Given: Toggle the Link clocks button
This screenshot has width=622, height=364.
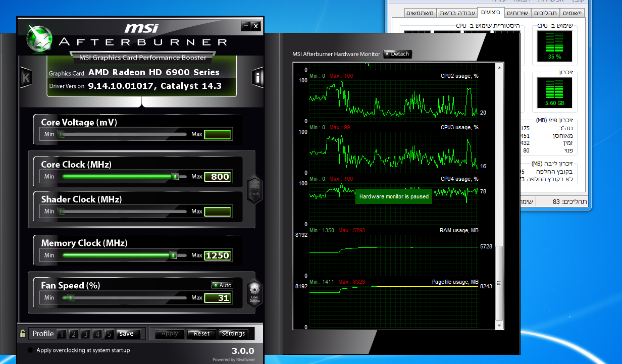Looking at the screenshot, I should click(x=254, y=189).
